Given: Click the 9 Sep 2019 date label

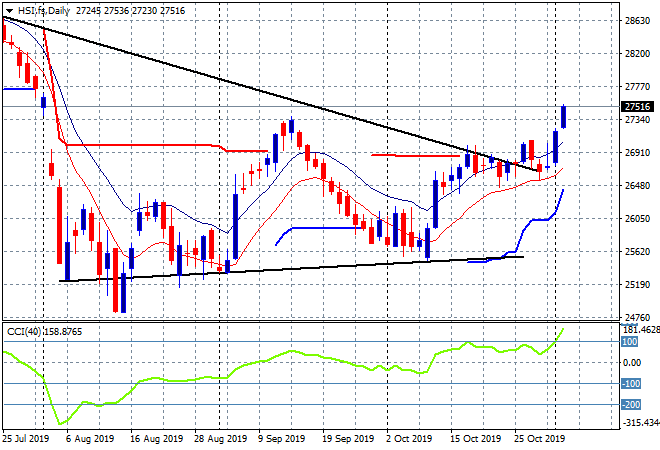Looking at the screenshot, I should [x=282, y=439].
